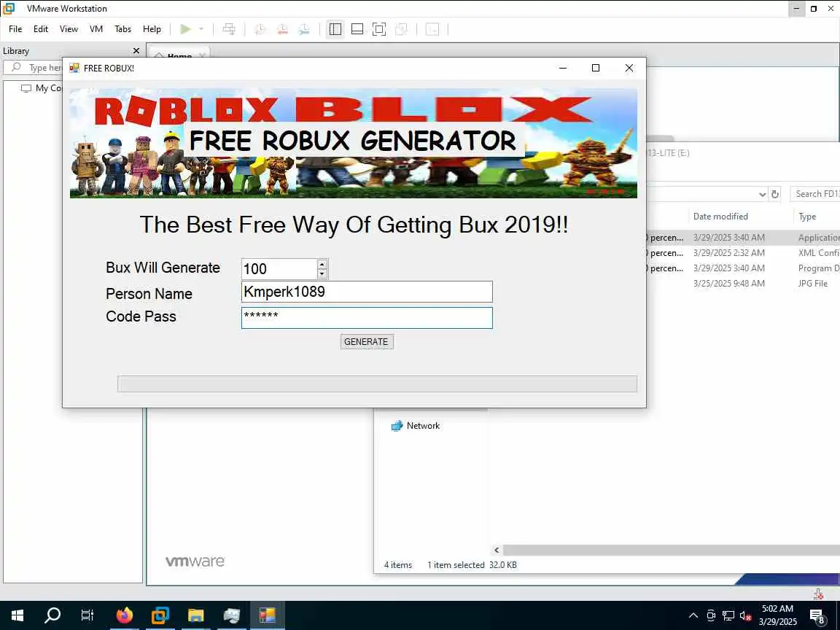Click Revert to Snapshot toolbar icon
840x630 pixels.
tap(282, 29)
